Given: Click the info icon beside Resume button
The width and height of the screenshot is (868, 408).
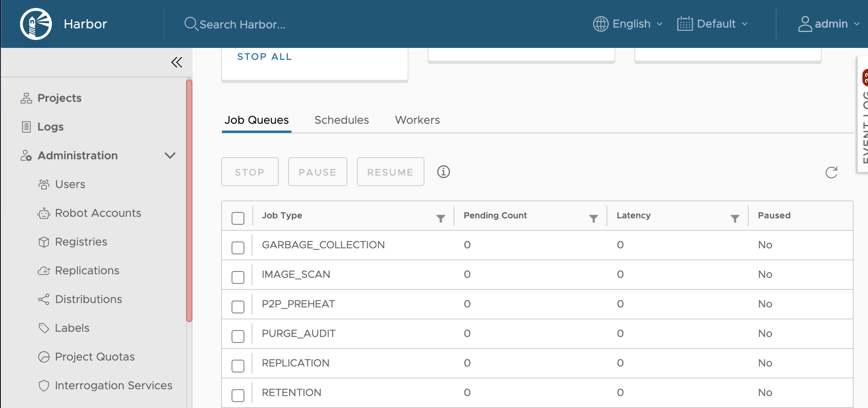Looking at the screenshot, I should 443,172.
